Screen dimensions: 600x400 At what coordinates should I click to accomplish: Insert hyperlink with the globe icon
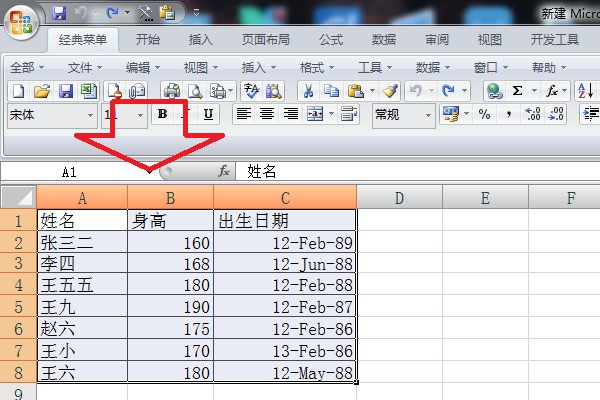[x=494, y=91]
